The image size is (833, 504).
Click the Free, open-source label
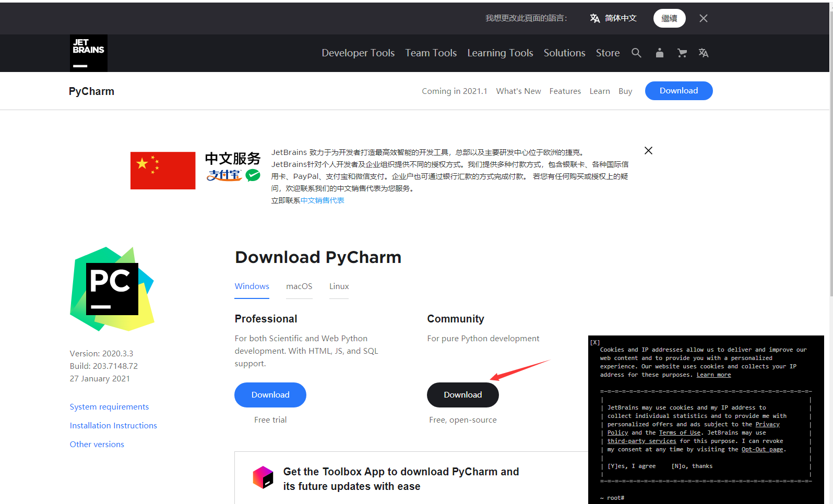(x=463, y=419)
